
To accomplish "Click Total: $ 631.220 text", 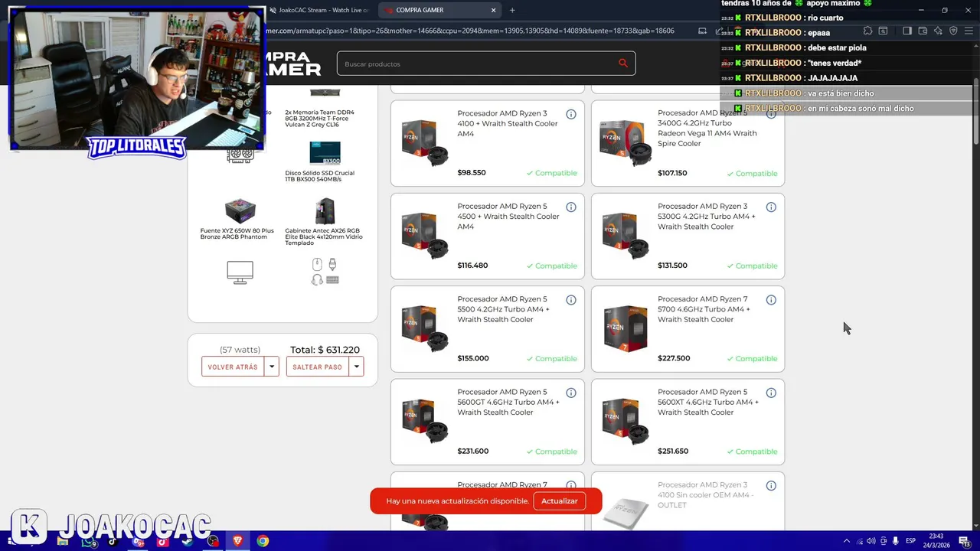I will 325,350.
